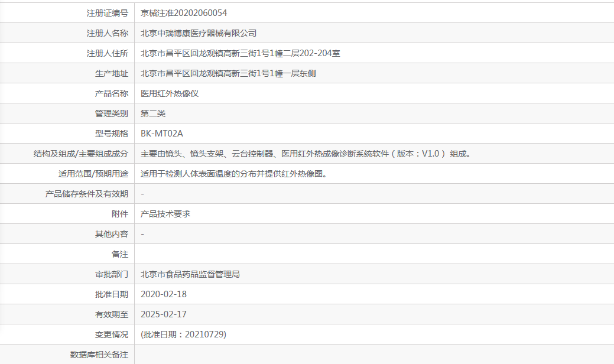
Task: Click the structure description mentioning 版本：V1.0
Action: click(306, 154)
